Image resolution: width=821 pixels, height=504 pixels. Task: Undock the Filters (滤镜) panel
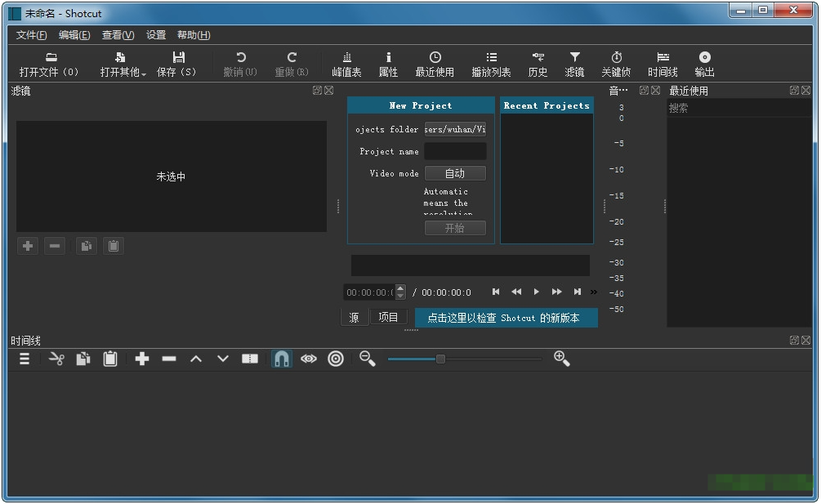point(317,90)
